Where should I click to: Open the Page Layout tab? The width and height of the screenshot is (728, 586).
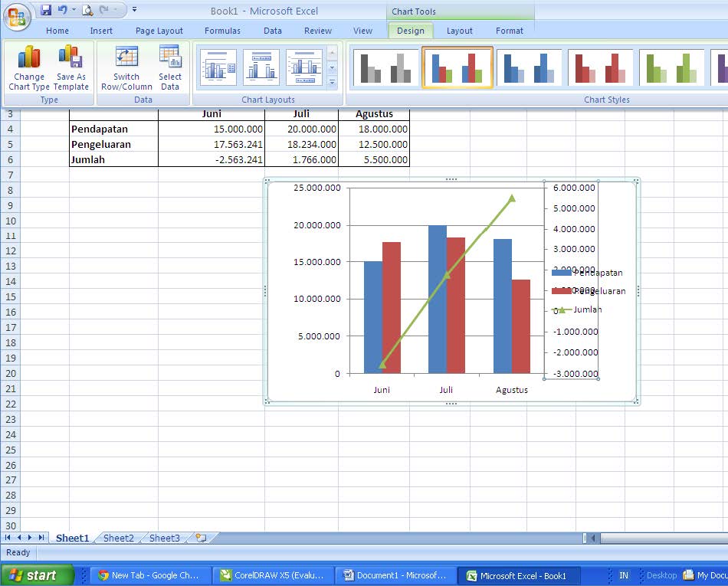[159, 31]
